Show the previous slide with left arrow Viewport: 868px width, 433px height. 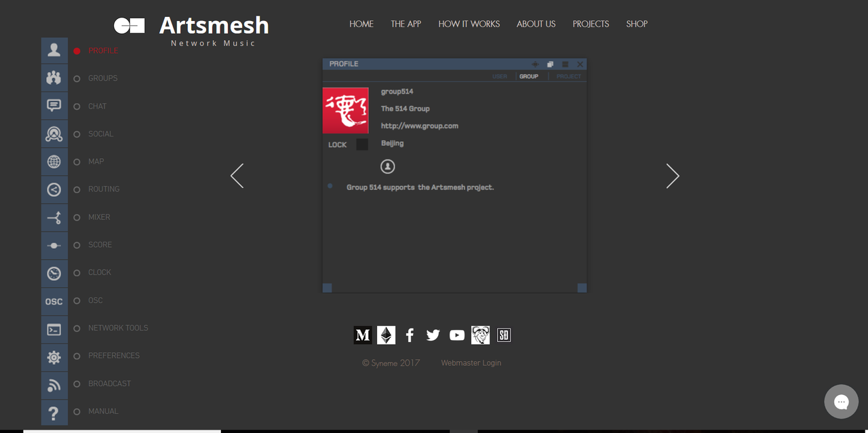(237, 176)
